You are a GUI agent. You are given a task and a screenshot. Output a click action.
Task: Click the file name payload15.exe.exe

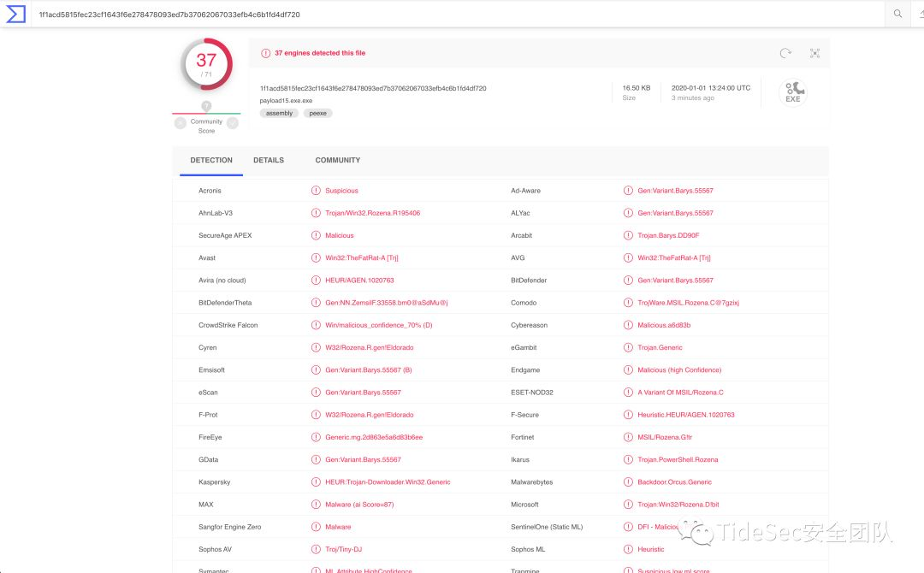[x=287, y=101]
